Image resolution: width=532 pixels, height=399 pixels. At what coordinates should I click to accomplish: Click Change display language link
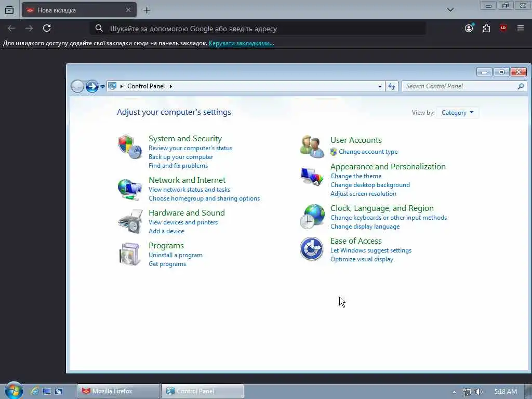(x=365, y=227)
